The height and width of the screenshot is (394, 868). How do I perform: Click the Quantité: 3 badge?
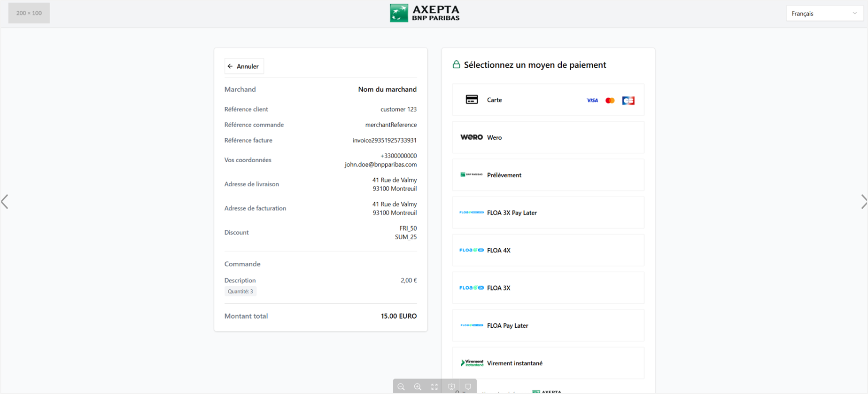click(240, 292)
